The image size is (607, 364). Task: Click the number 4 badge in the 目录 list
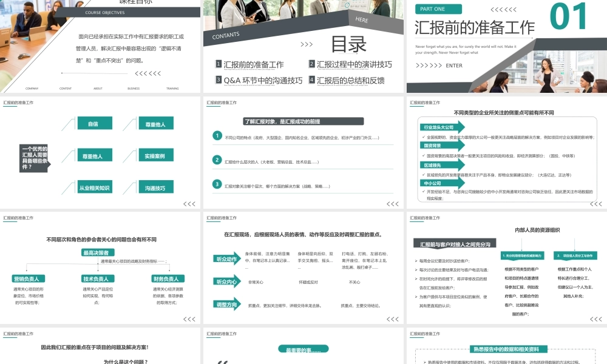(x=311, y=79)
